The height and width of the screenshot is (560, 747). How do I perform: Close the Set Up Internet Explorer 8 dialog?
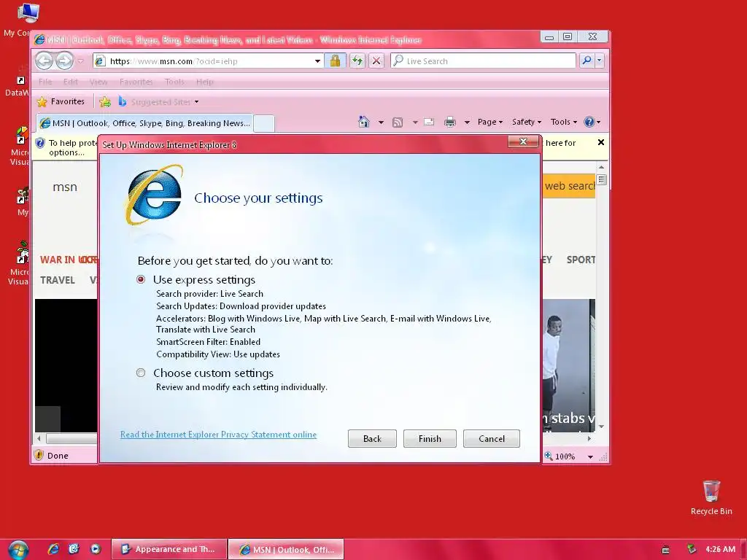pos(522,141)
